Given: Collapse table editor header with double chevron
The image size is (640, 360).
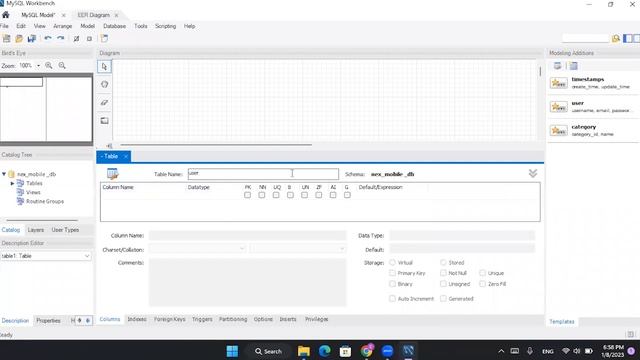Looking at the screenshot, I should [x=533, y=173].
